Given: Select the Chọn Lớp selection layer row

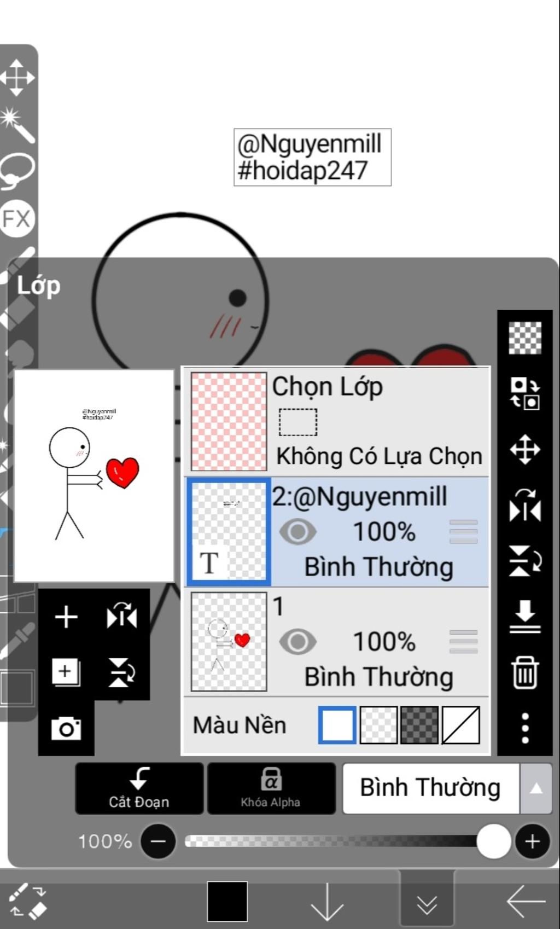Looking at the screenshot, I should tap(336, 421).
